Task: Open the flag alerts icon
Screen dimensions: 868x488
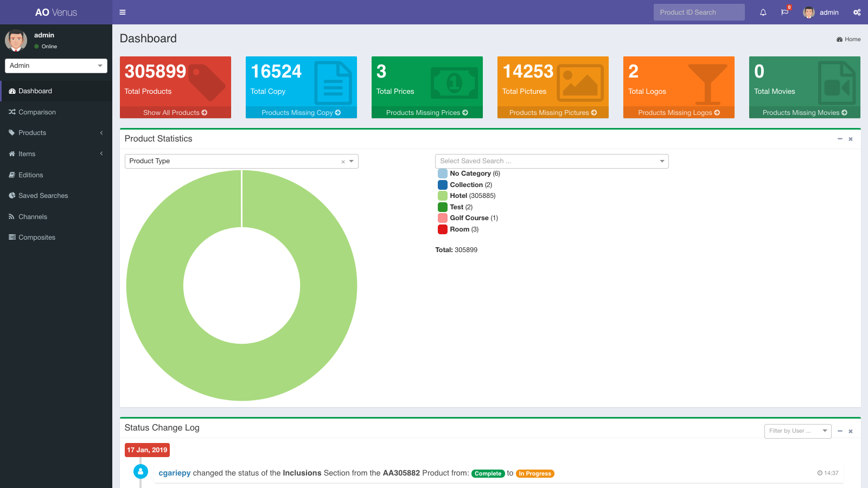Action: tap(784, 12)
